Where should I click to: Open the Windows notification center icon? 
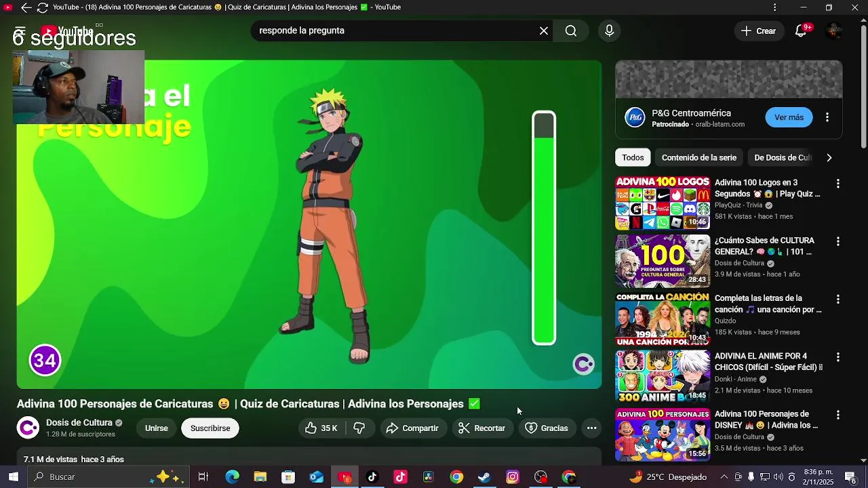pos(850,477)
